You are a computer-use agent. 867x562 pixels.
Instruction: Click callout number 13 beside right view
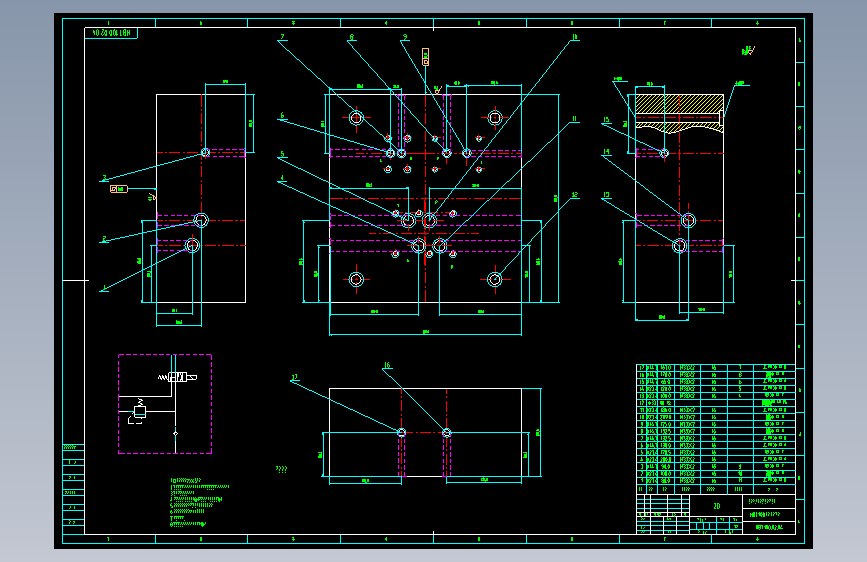tap(607, 195)
